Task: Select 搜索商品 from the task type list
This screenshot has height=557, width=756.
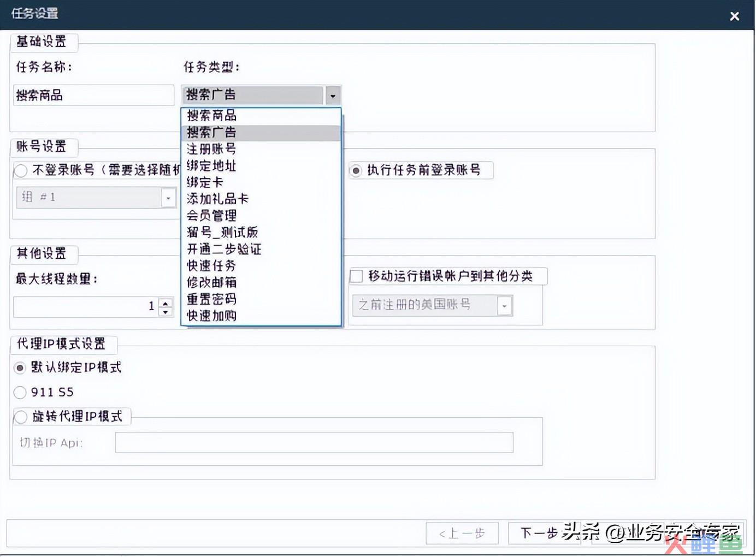Action: pyautogui.click(x=261, y=115)
